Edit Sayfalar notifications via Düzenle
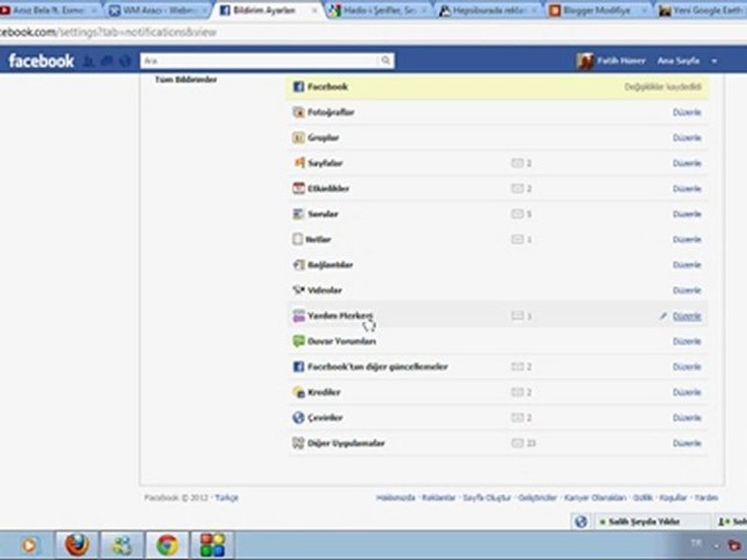 click(x=686, y=163)
